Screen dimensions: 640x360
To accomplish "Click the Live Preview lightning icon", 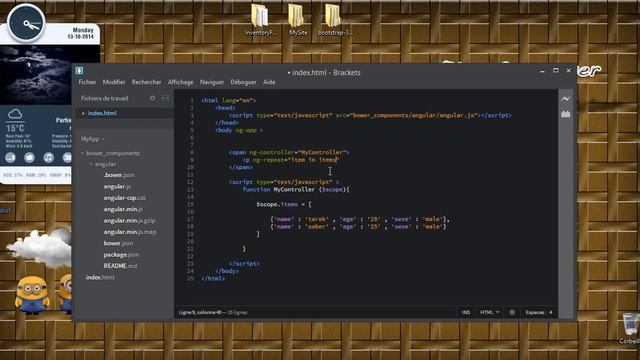I will pos(565,99).
